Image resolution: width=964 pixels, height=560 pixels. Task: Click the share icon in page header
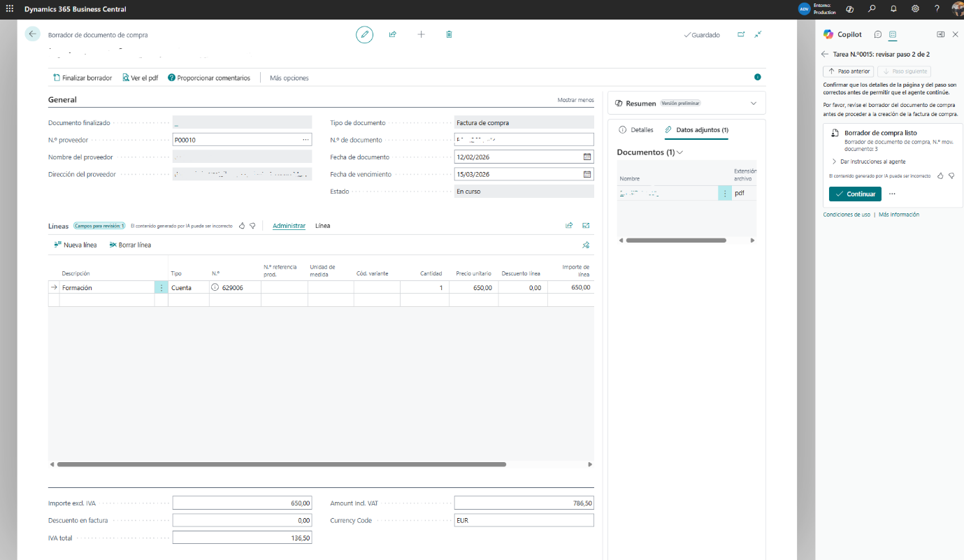[393, 34]
